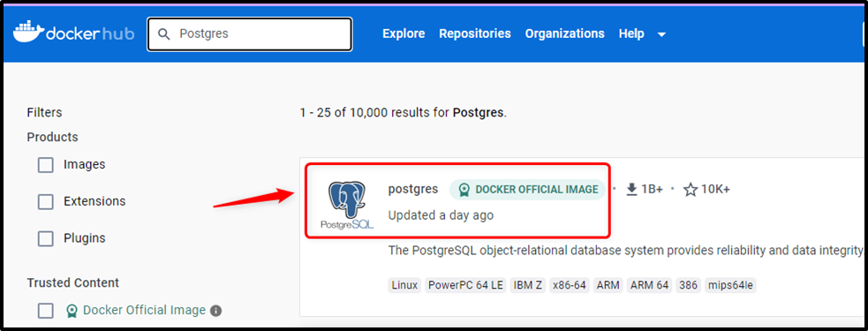Click the search magnifier icon

[163, 34]
